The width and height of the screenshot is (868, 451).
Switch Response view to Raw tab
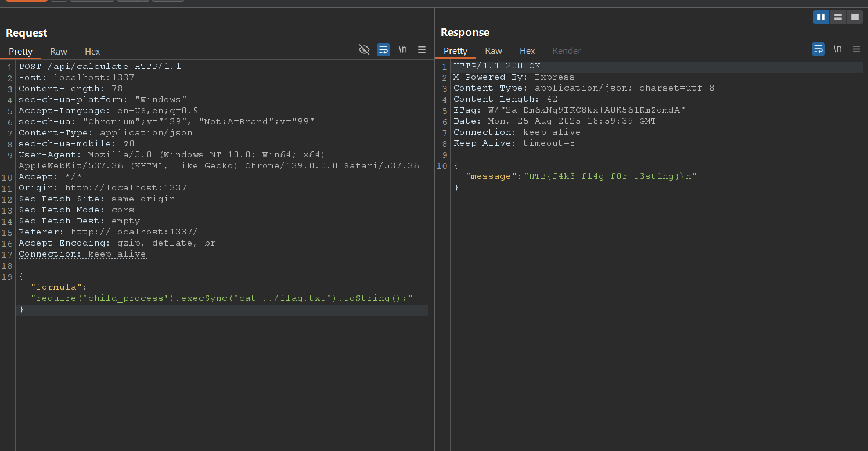(x=494, y=51)
